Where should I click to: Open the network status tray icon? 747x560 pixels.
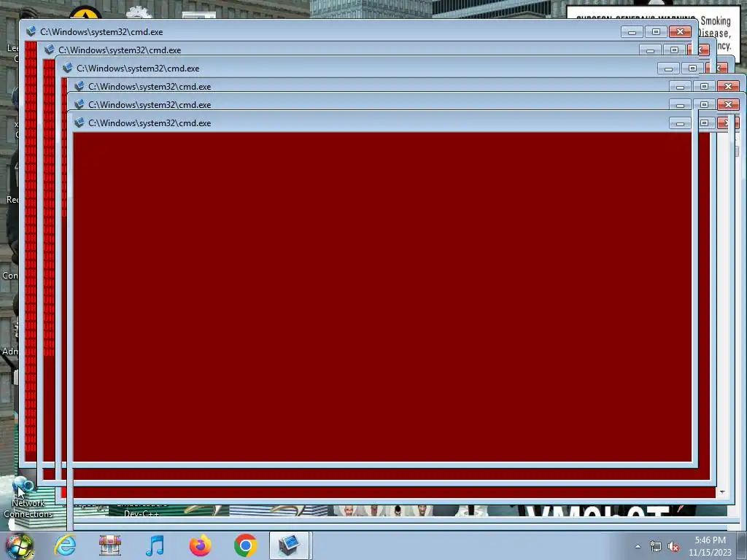click(x=656, y=547)
